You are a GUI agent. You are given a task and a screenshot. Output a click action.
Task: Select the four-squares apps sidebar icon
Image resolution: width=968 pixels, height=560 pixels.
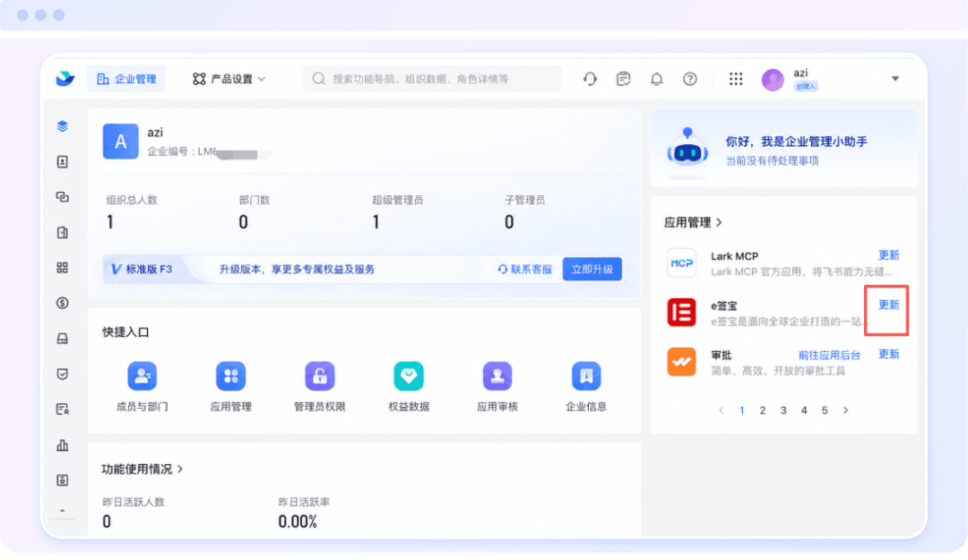pos(63,267)
